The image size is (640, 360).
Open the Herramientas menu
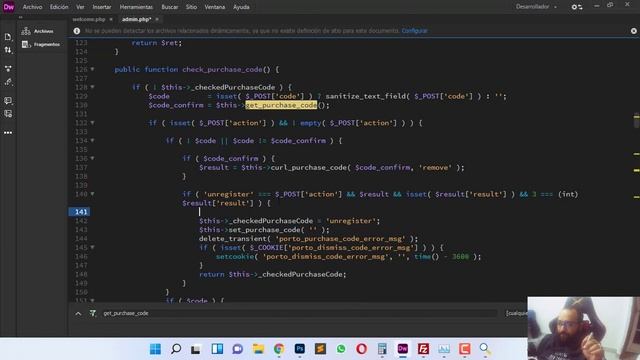[136, 7]
